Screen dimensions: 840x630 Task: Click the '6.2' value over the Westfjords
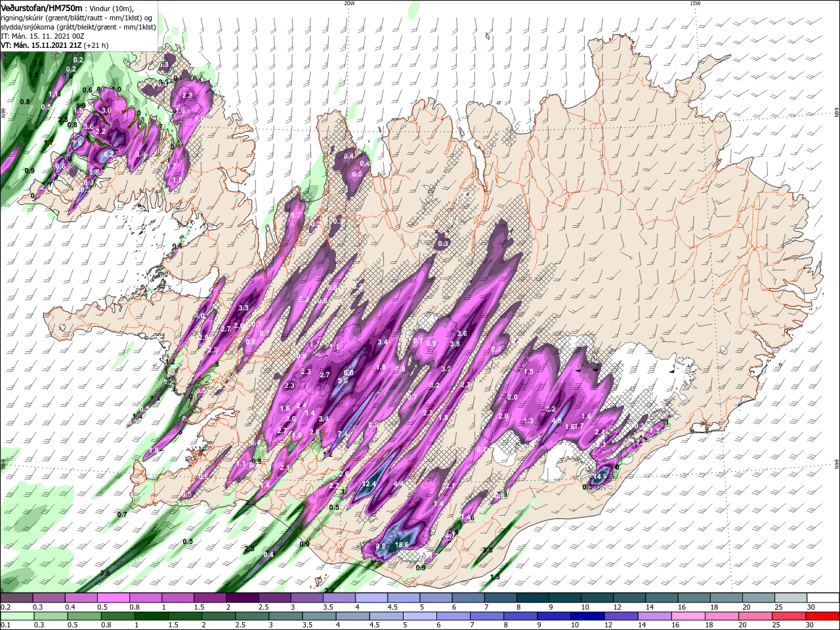click(x=109, y=154)
